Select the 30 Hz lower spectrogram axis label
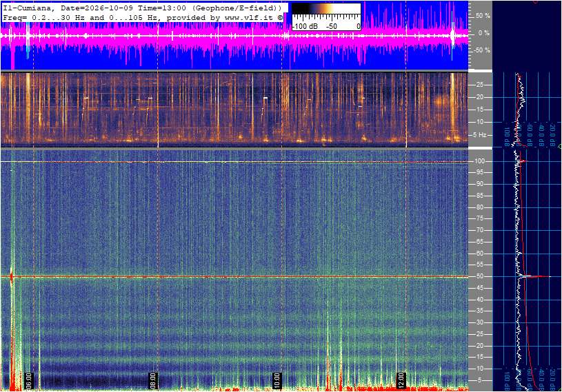 (480, 322)
